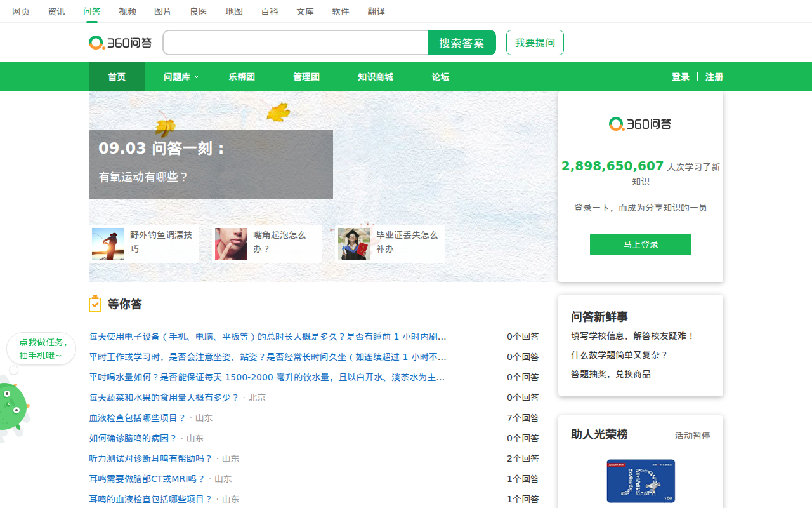
Task: Click the 等你答 clipboard icon
Action: point(95,304)
